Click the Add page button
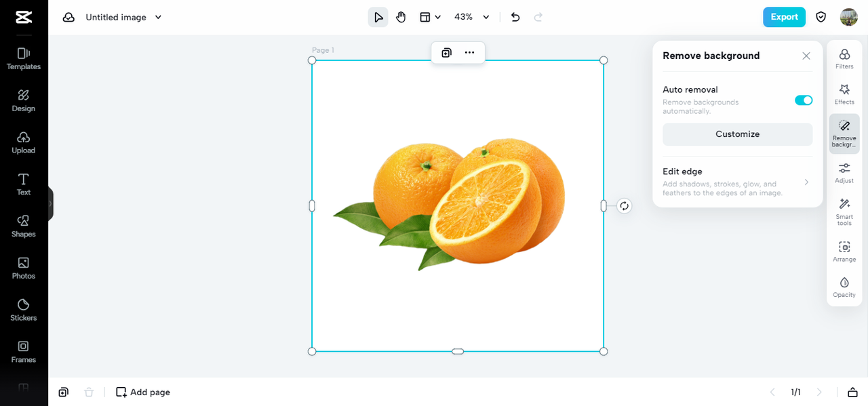868x406 pixels. [x=143, y=392]
